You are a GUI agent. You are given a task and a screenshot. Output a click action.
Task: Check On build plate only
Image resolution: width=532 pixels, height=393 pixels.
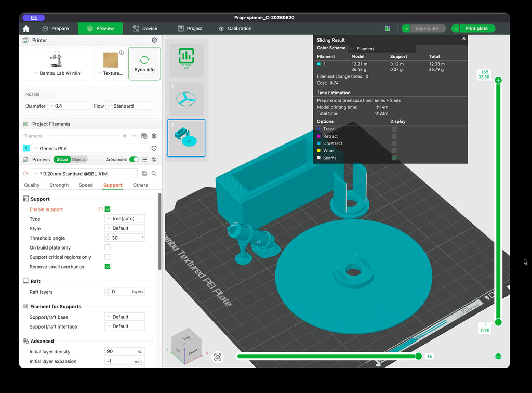[x=108, y=247]
